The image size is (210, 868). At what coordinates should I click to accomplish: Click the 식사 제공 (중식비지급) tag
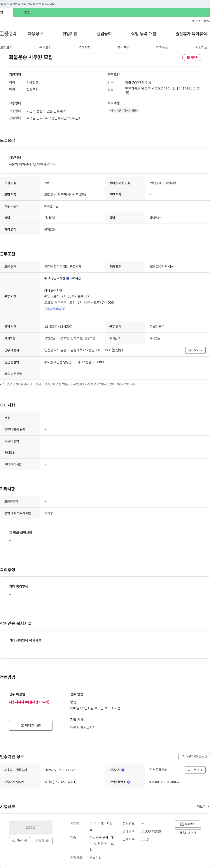[x=124, y=110]
